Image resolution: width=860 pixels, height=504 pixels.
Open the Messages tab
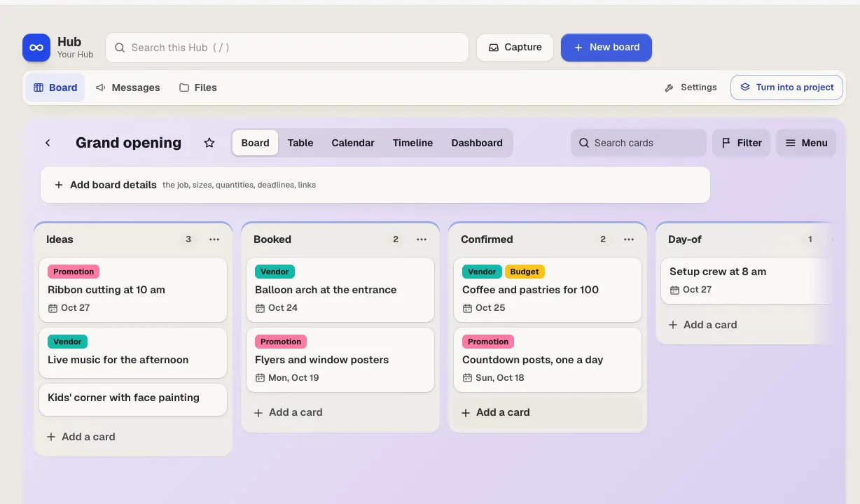(128, 87)
